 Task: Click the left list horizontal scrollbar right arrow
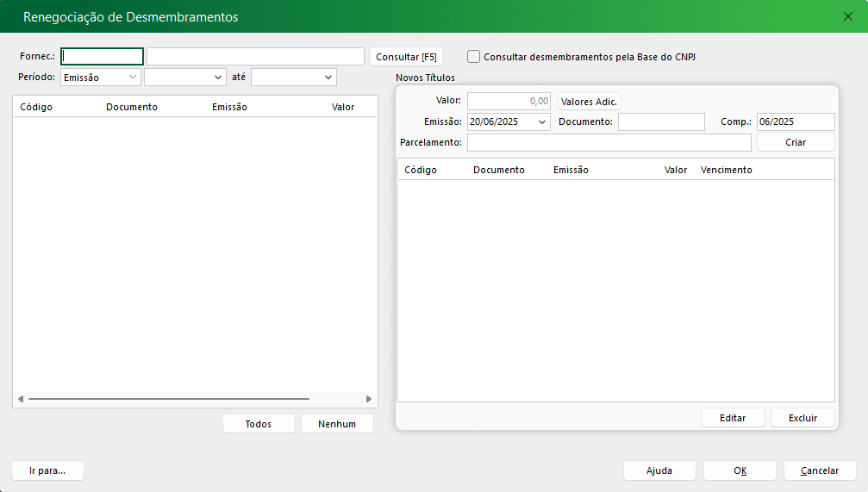click(x=369, y=399)
